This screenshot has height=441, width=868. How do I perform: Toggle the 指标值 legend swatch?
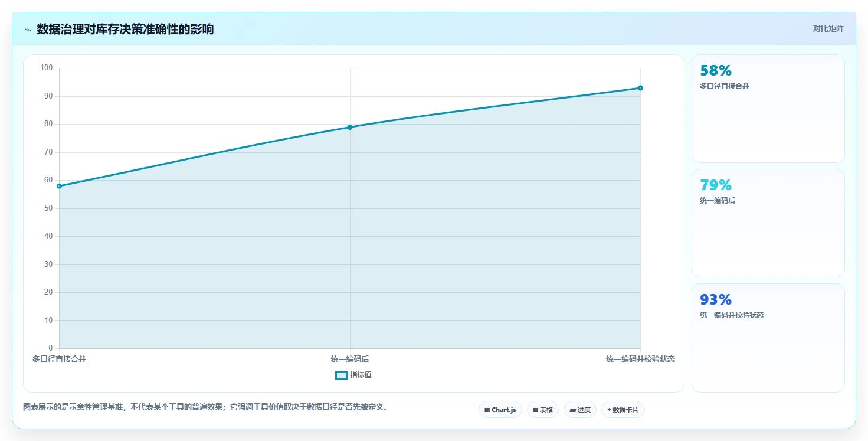point(341,375)
